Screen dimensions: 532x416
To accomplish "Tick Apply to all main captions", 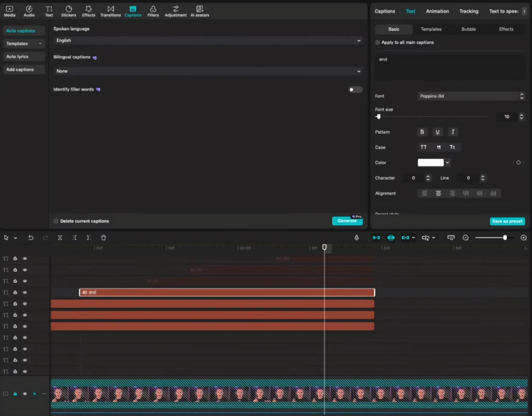I will pyautogui.click(x=378, y=43).
